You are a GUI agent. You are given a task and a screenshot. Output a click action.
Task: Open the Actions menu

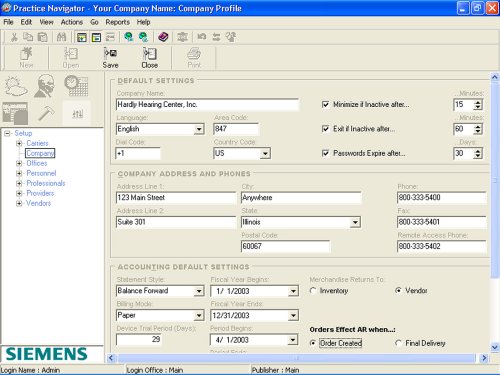pos(72,22)
